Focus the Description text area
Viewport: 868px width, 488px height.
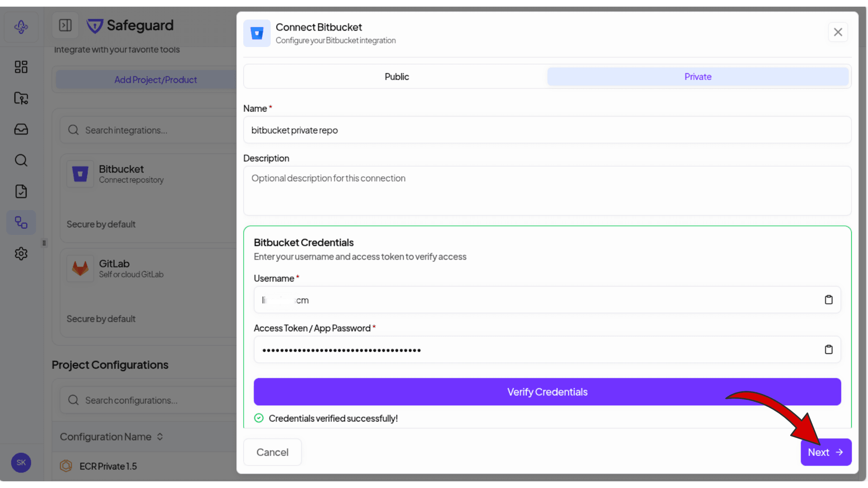(x=547, y=191)
